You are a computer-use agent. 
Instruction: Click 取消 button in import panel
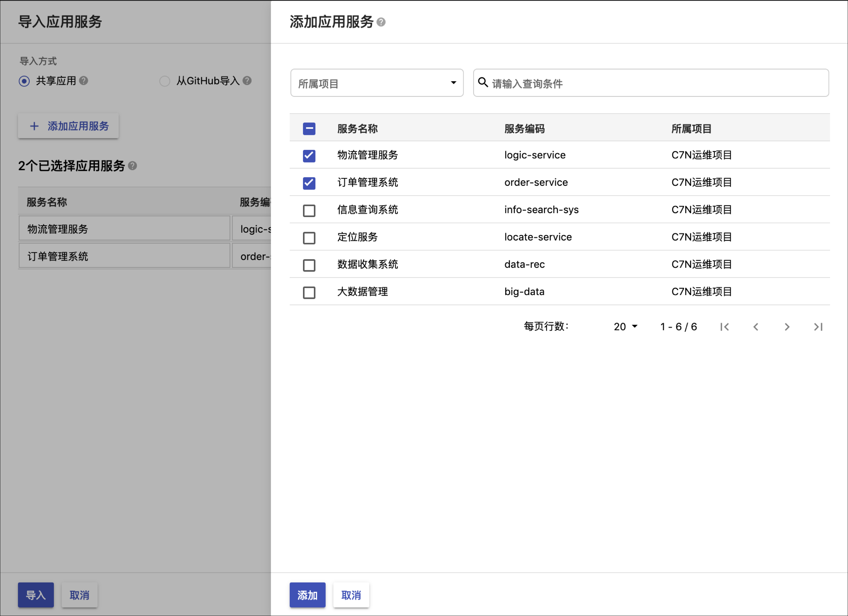[79, 595]
